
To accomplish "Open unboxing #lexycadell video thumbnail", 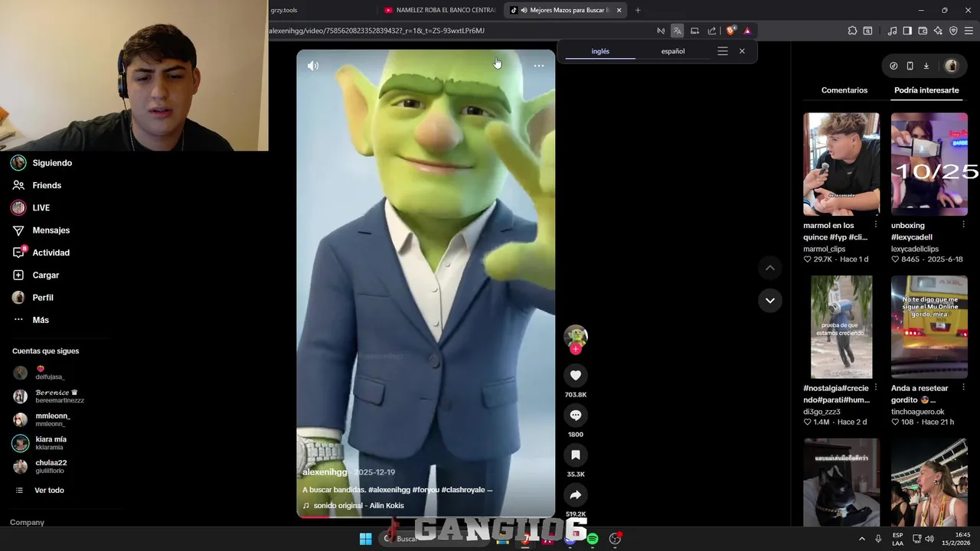I will (929, 164).
